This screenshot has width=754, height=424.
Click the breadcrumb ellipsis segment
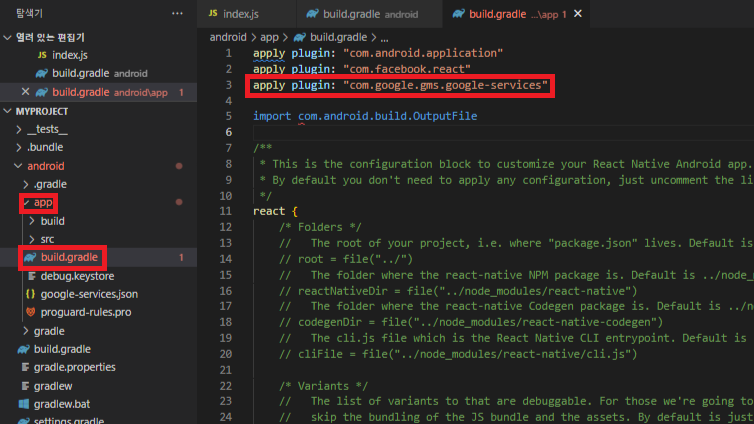tap(384, 37)
